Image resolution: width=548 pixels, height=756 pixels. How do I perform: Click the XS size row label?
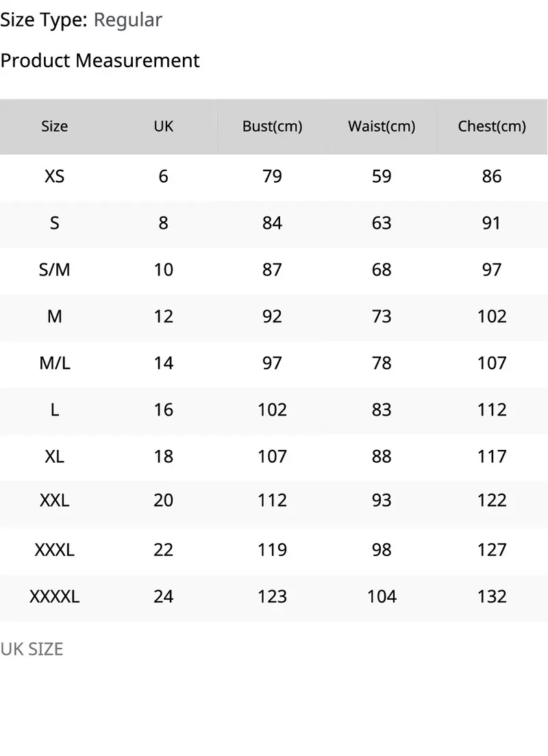55,177
